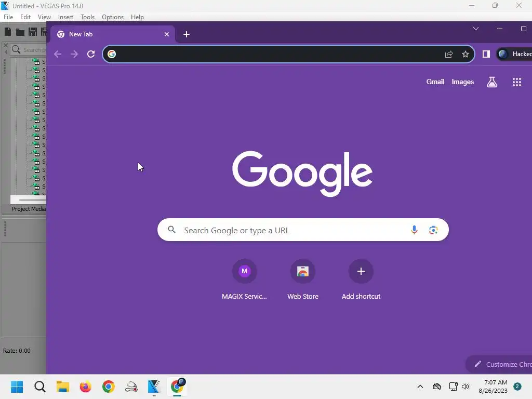Viewport: 532px width, 399px height.
Task: Open the Insert menu in VEGAS Pro
Action: pos(65,17)
